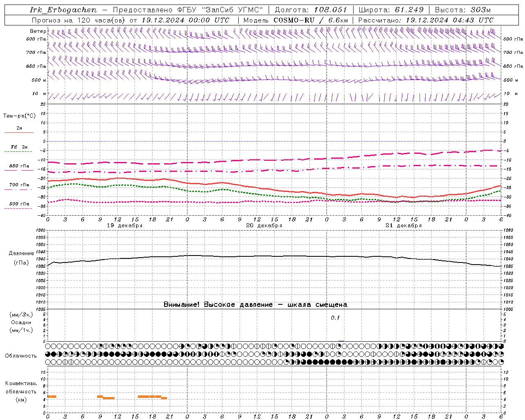525x420 pixels.
Task: Click the '(мм/1ч.)' unit label
Action: (21, 330)
